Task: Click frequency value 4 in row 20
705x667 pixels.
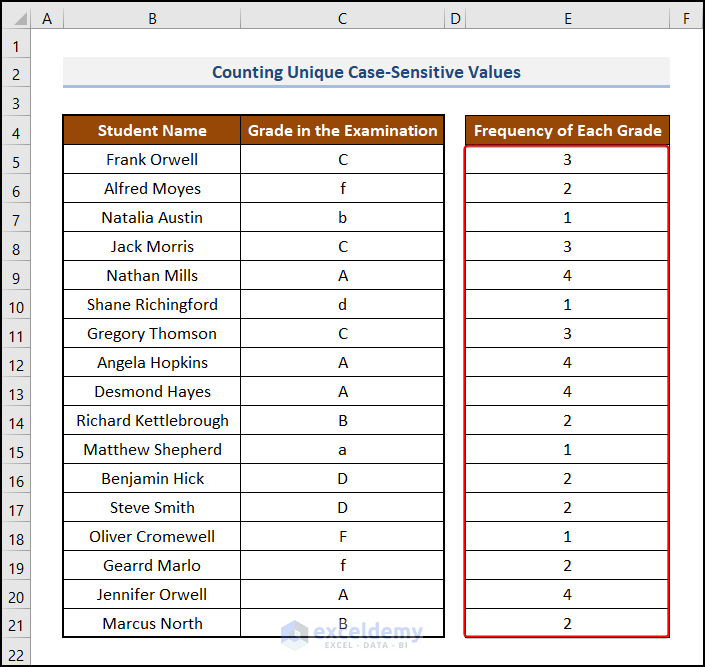Action: [567, 595]
